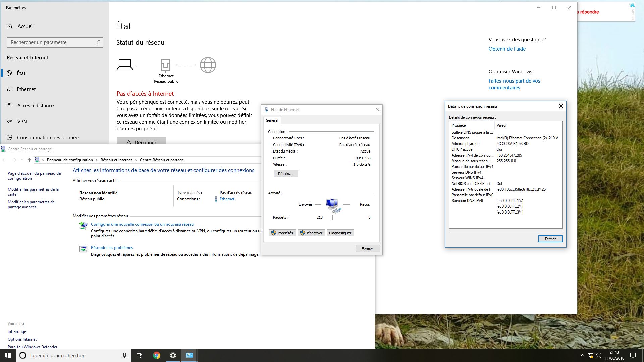Image resolution: width=644 pixels, height=362 pixels.
Task: Click the Up arrow in Control Panel navigation
Action: pyautogui.click(x=29, y=160)
